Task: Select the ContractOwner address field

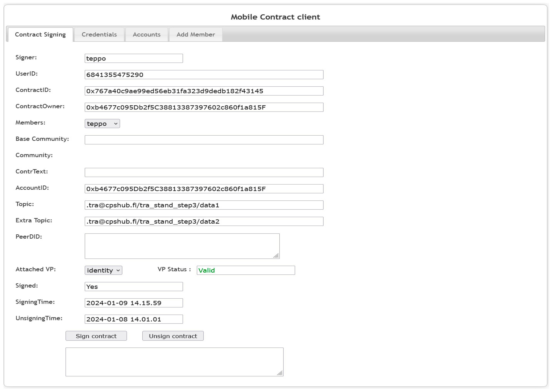Action: pos(204,107)
